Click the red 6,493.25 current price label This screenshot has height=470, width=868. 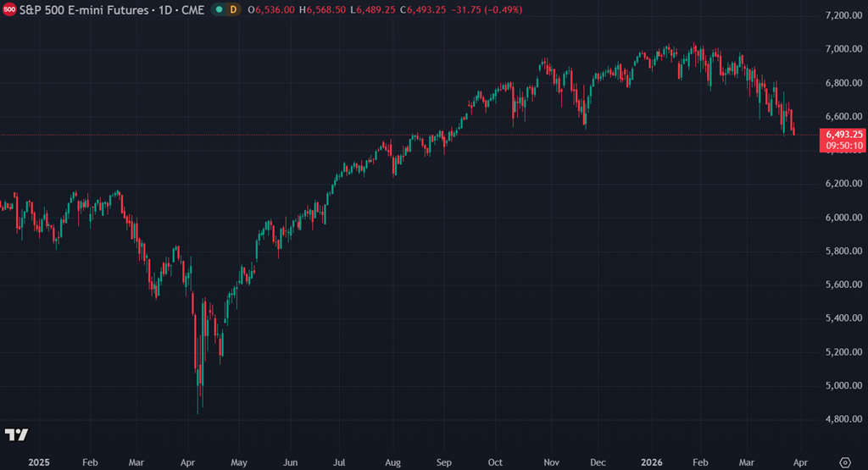[x=843, y=134]
